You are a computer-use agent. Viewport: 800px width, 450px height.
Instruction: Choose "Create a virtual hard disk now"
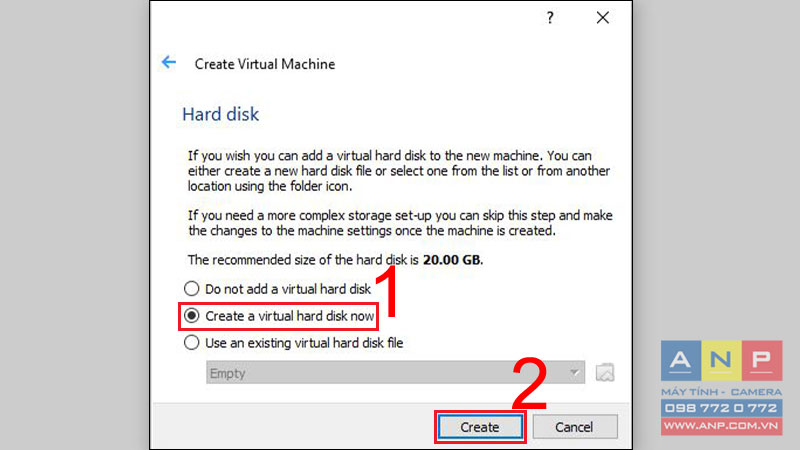(x=279, y=316)
